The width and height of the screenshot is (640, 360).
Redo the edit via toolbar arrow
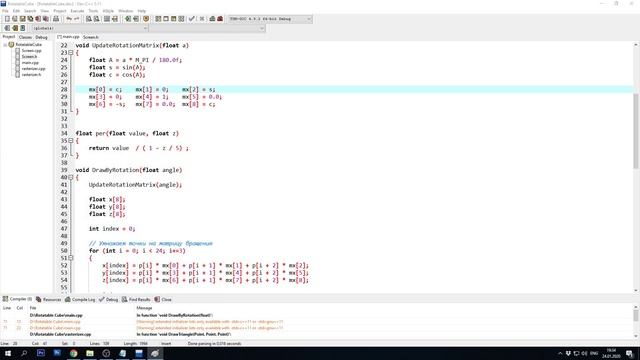(76, 19)
